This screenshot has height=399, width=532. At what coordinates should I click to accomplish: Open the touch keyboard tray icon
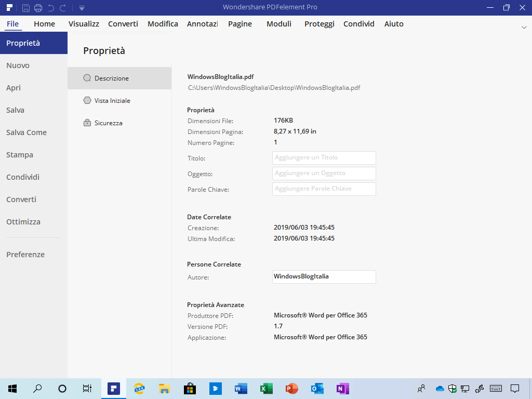click(x=496, y=389)
